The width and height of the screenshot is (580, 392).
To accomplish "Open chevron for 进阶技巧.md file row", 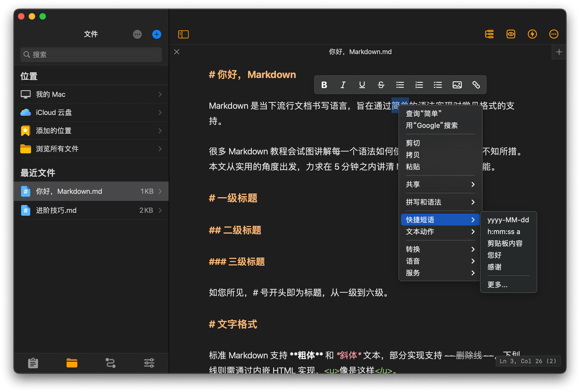I will click(160, 210).
